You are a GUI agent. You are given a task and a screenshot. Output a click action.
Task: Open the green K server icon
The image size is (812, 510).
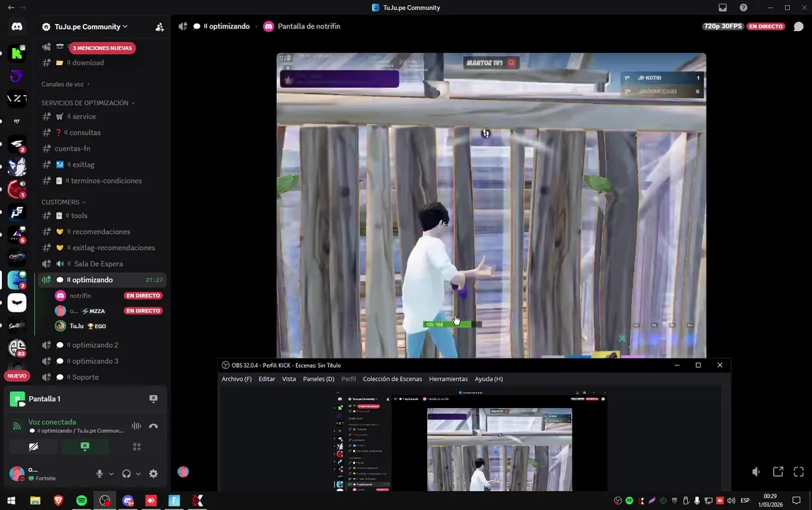pos(17,53)
